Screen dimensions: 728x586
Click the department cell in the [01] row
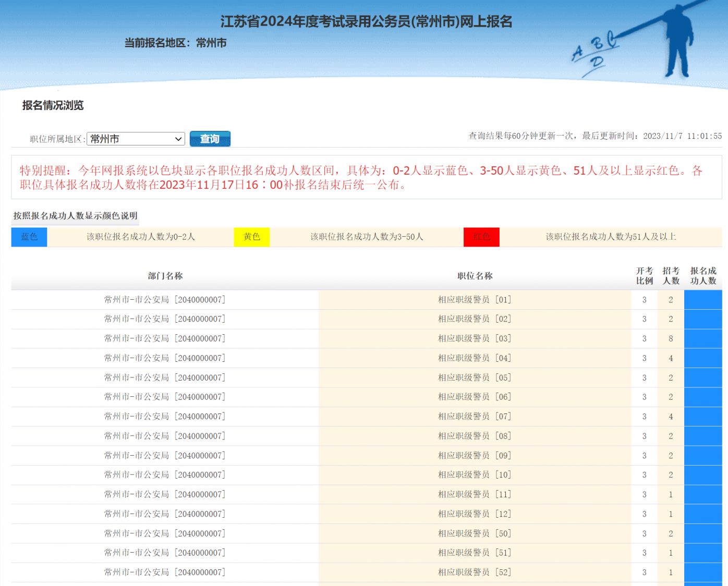165,300
